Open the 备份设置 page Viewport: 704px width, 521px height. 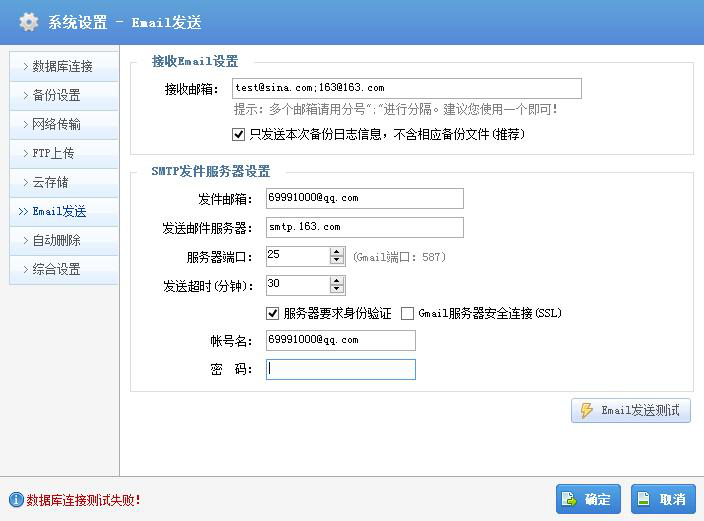(64, 95)
